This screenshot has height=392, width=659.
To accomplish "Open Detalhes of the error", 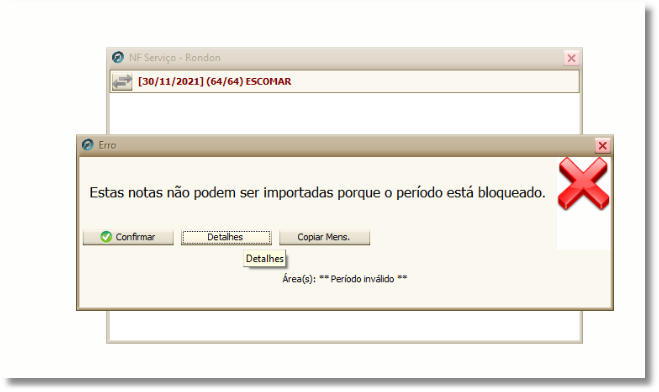I will point(226,237).
